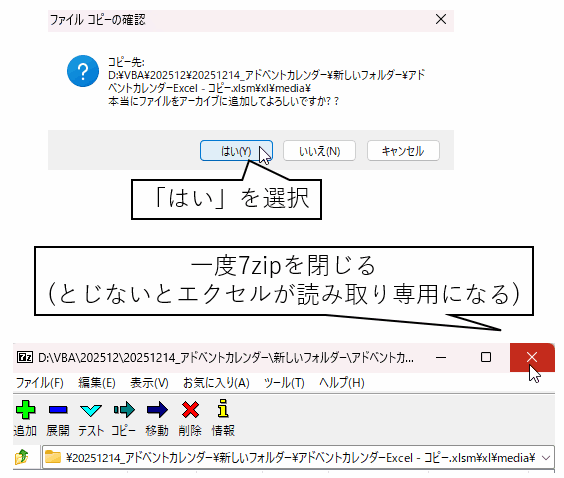Go up one folder with up-arrow icon
The height and width of the screenshot is (478, 564).
click(x=22, y=457)
